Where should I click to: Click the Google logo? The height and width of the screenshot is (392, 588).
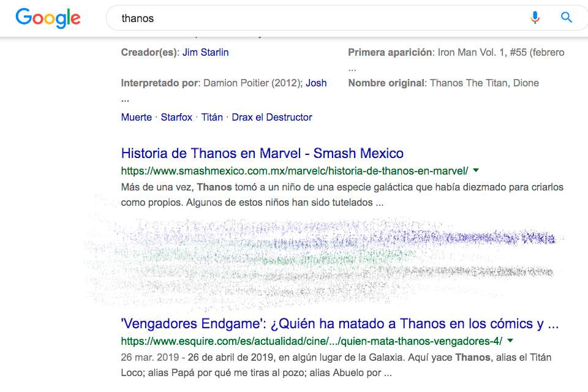pyautogui.click(x=48, y=18)
